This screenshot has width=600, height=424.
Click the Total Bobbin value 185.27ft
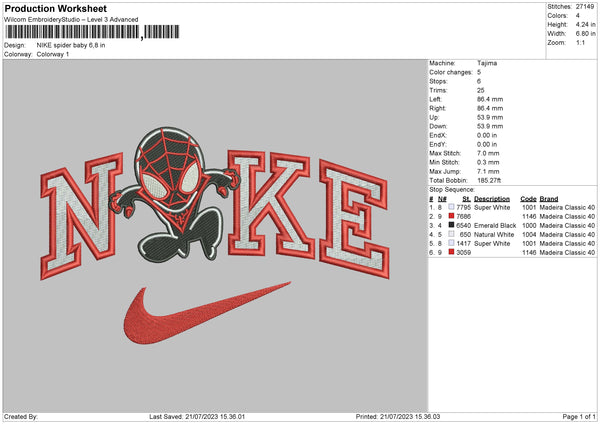[x=489, y=180]
